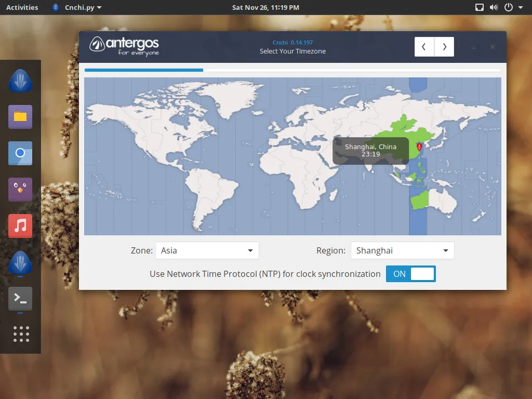Go back with the left arrow button
Viewport: 532px width, 399px height.
pyautogui.click(x=424, y=47)
